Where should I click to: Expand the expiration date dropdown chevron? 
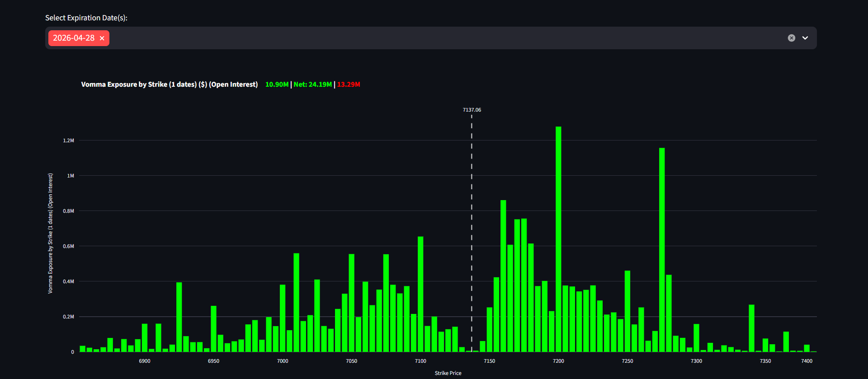click(x=805, y=38)
